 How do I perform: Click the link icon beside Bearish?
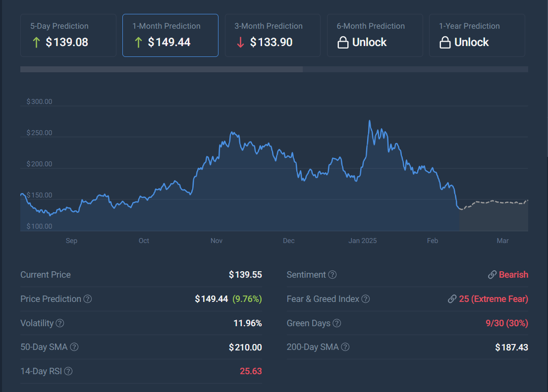click(493, 275)
